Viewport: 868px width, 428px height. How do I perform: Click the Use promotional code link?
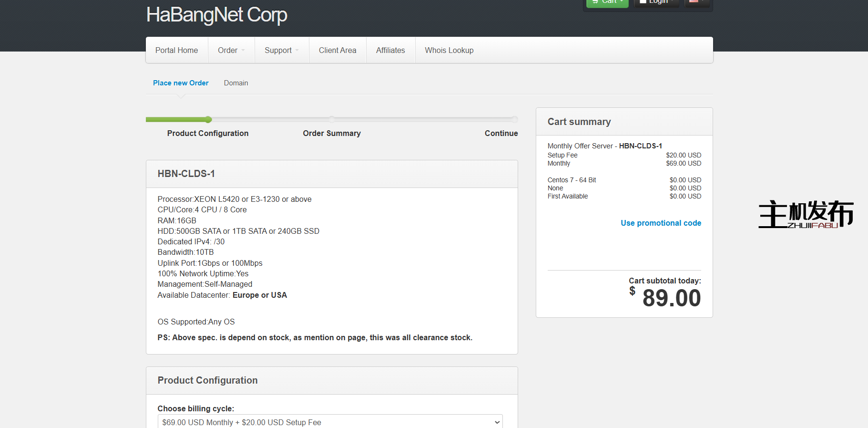pyautogui.click(x=661, y=223)
